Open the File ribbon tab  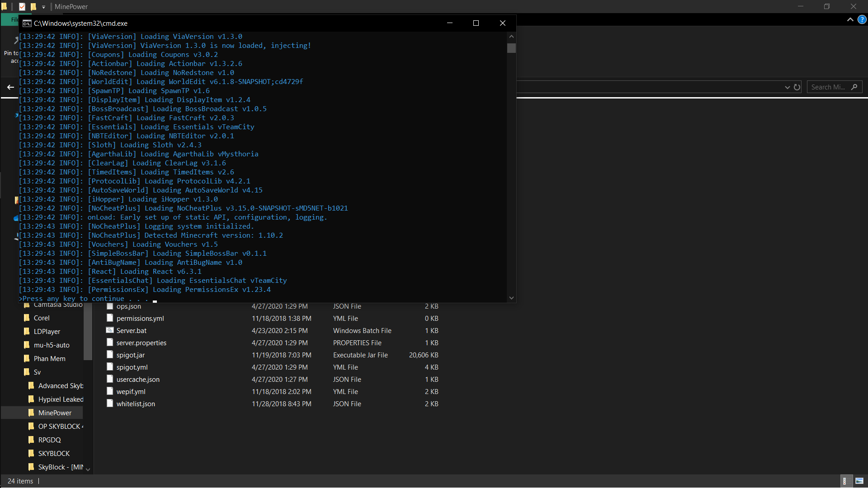(x=14, y=19)
